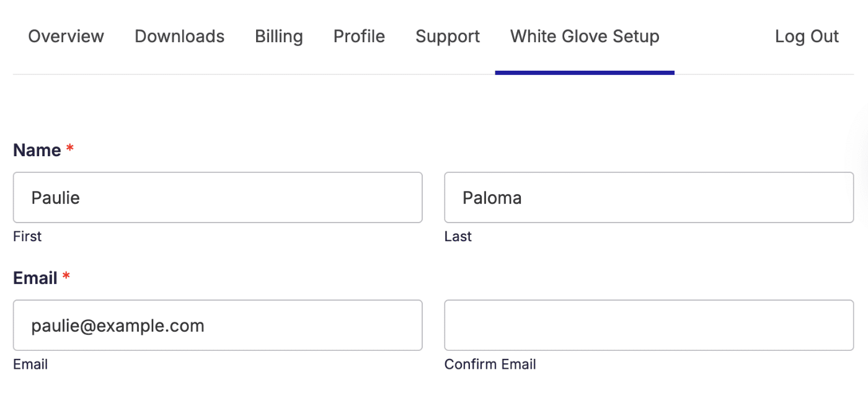Click the empty Confirm Email field

tap(649, 325)
